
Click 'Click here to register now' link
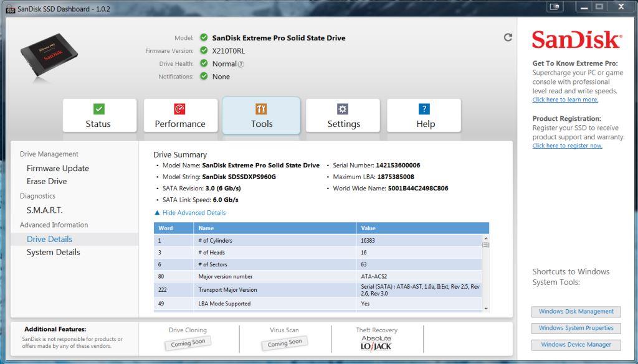pyautogui.click(x=567, y=146)
